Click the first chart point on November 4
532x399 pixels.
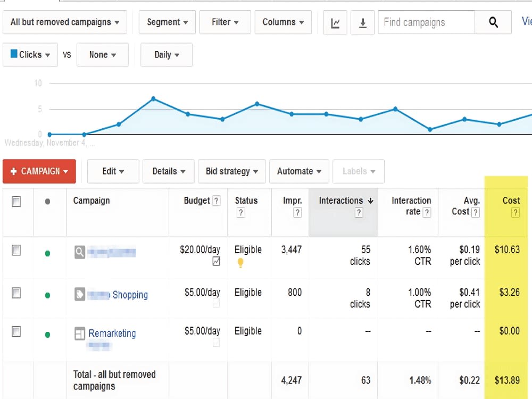click(49, 135)
